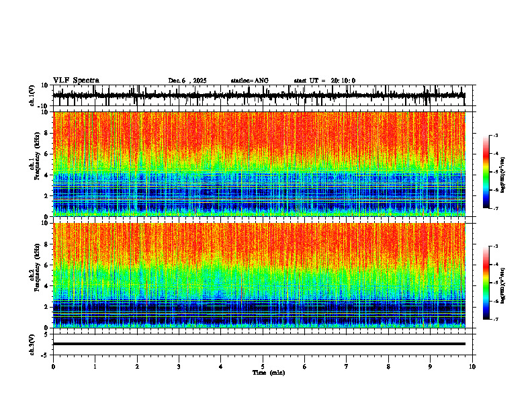The height and width of the screenshot is (411, 532).
Task: Click the ch.1 PSD color scale bar
Action: (486, 172)
